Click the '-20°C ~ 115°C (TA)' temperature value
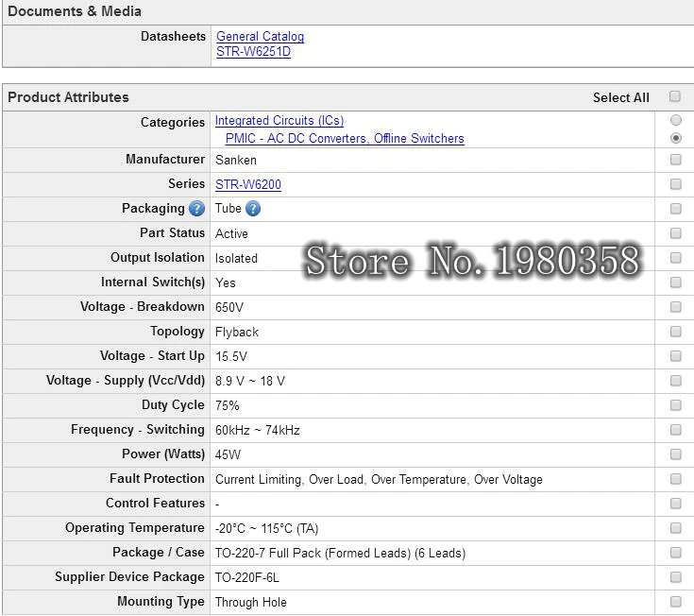This screenshot has width=694, height=616. 267,529
